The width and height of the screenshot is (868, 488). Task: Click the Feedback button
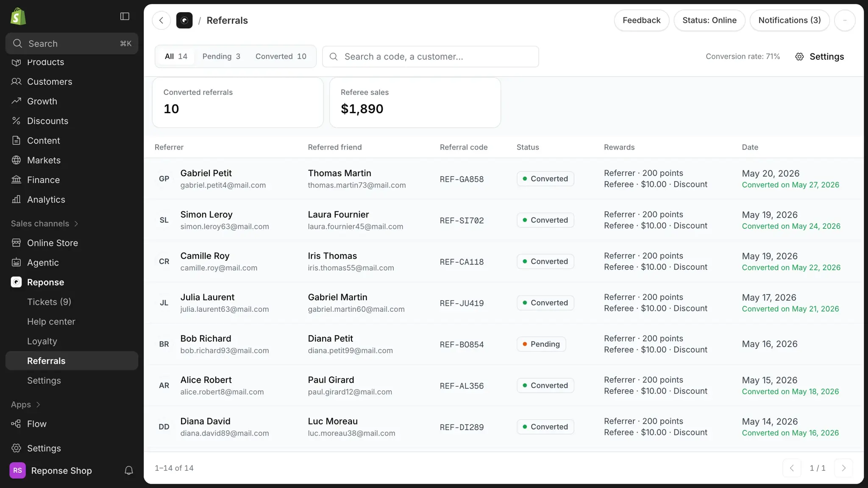[x=641, y=20]
